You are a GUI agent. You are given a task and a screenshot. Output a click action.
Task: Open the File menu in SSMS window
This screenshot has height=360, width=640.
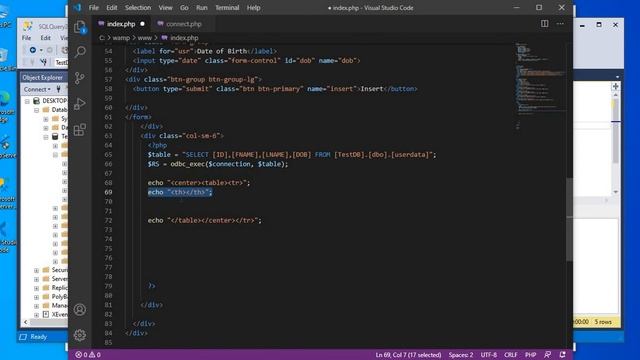tap(27, 38)
